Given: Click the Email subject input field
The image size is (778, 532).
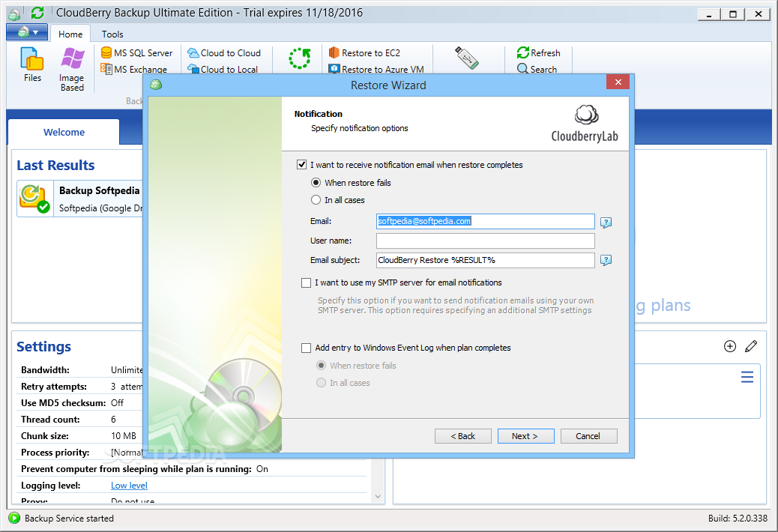Looking at the screenshot, I should pyautogui.click(x=485, y=260).
